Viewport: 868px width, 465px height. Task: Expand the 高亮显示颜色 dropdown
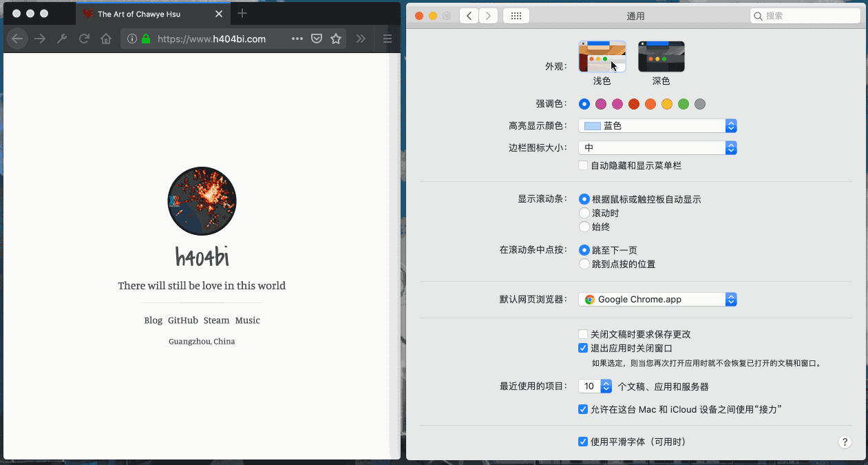657,126
